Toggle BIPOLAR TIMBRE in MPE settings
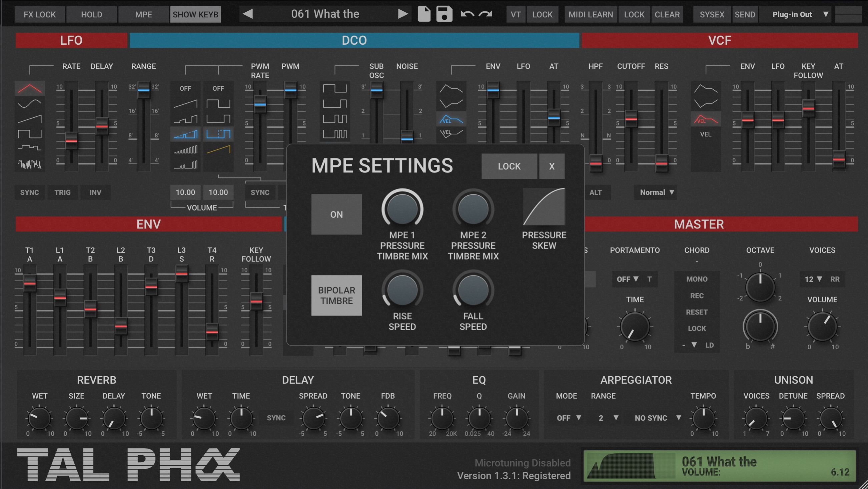Viewport: 868px width, 489px height. [x=336, y=295]
